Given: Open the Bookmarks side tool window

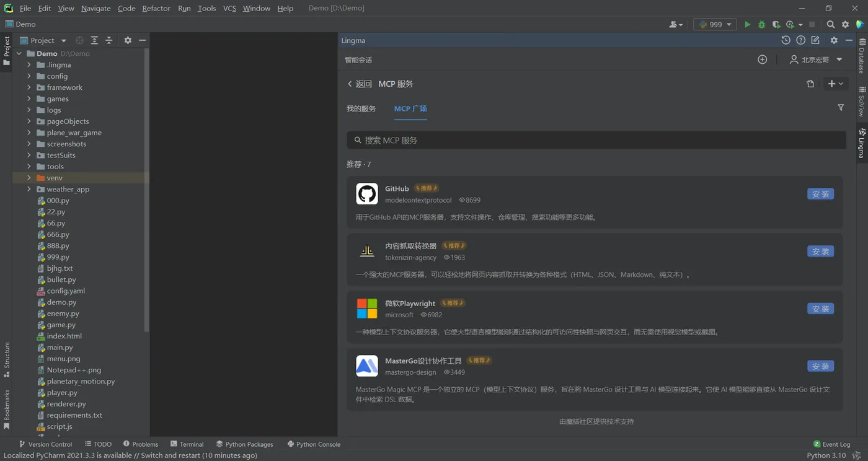Looking at the screenshot, I should click(x=7, y=409).
